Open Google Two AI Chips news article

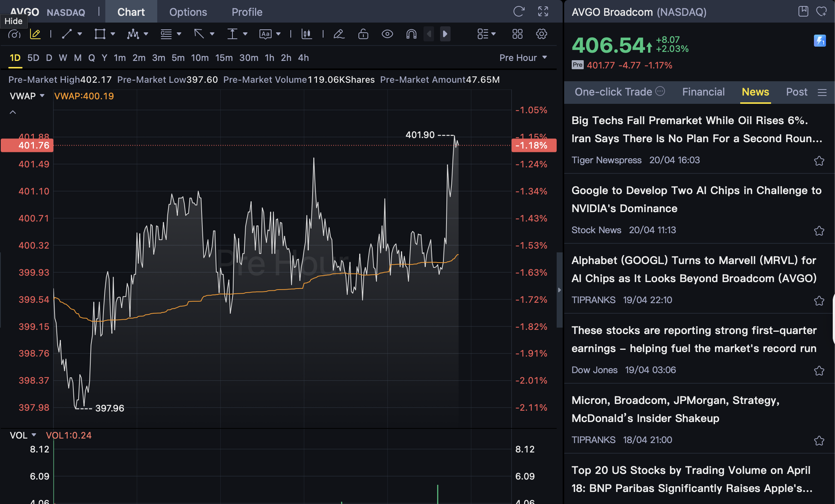click(x=696, y=199)
